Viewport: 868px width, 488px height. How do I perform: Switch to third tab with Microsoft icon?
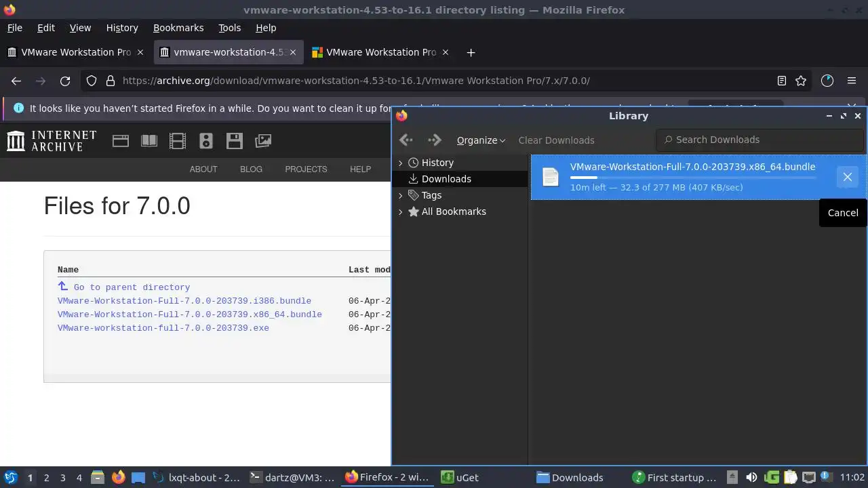pyautogui.click(x=380, y=52)
